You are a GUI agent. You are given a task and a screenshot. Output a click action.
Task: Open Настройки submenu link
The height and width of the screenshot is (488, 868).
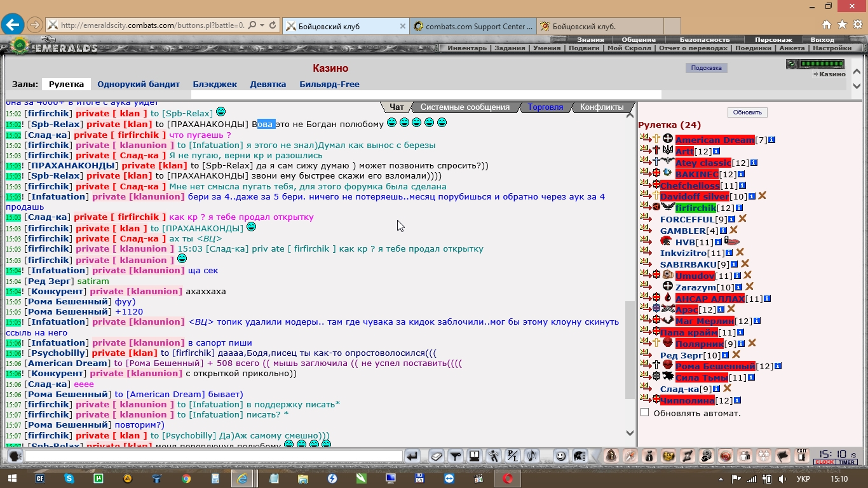click(x=832, y=48)
